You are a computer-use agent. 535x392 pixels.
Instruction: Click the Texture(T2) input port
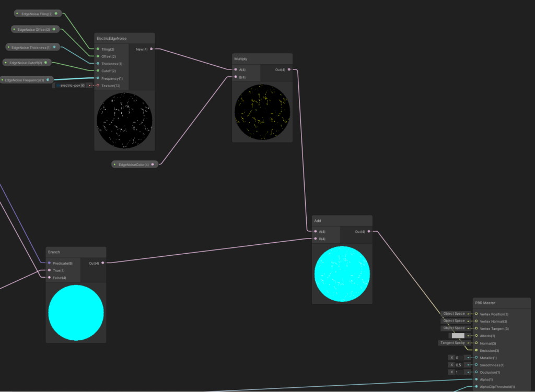tap(98, 86)
